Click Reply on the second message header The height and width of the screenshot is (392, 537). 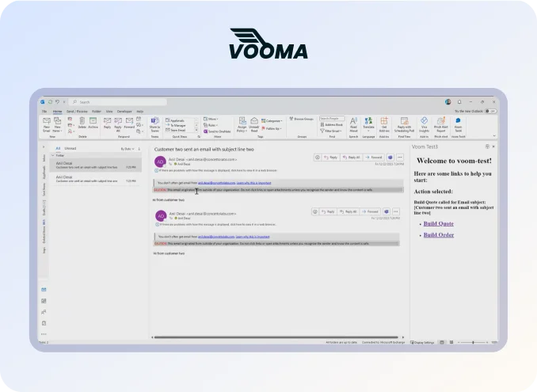(328, 211)
